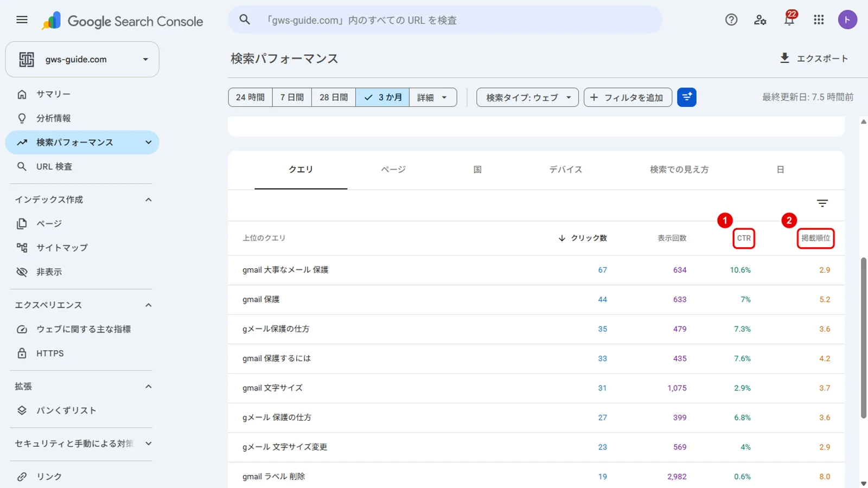This screenshot has width=868, height=488.
Task: Click the export download icon
Action: [x=784, y=58]
